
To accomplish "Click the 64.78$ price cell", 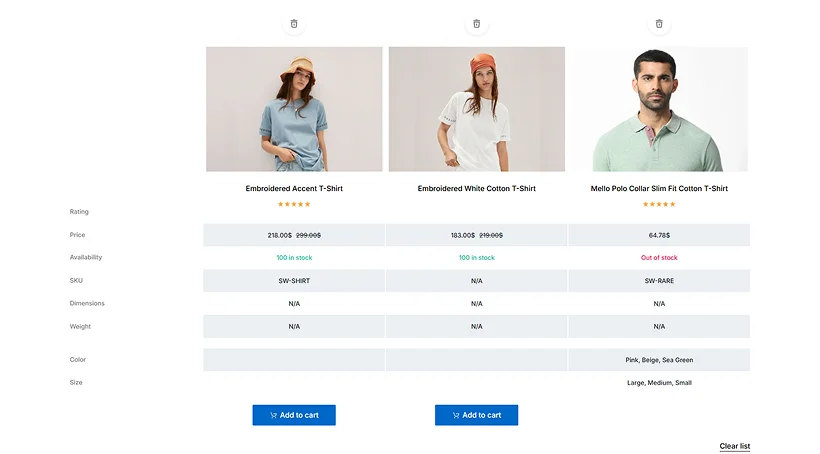I will [659, 235].
